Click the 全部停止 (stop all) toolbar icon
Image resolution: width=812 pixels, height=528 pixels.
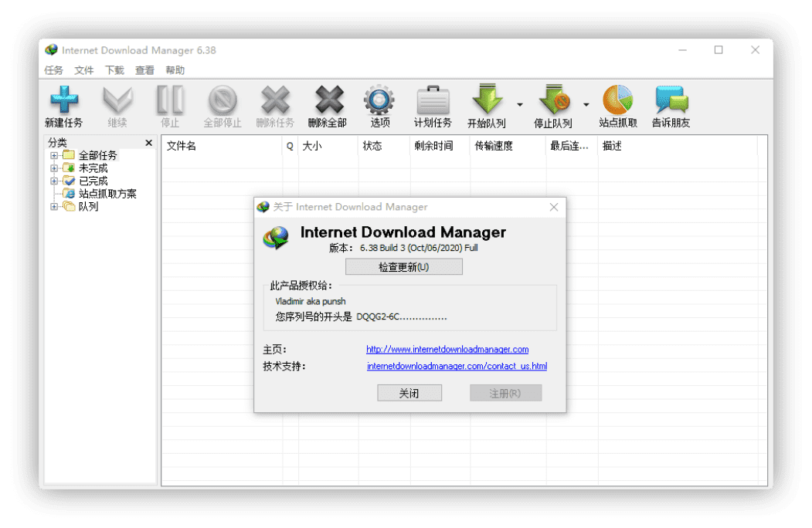pos(223,100)
